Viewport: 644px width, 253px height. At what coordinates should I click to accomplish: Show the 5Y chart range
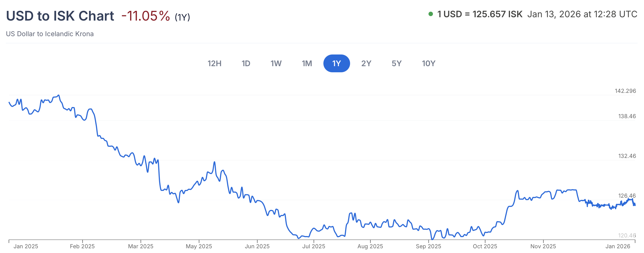397,63
